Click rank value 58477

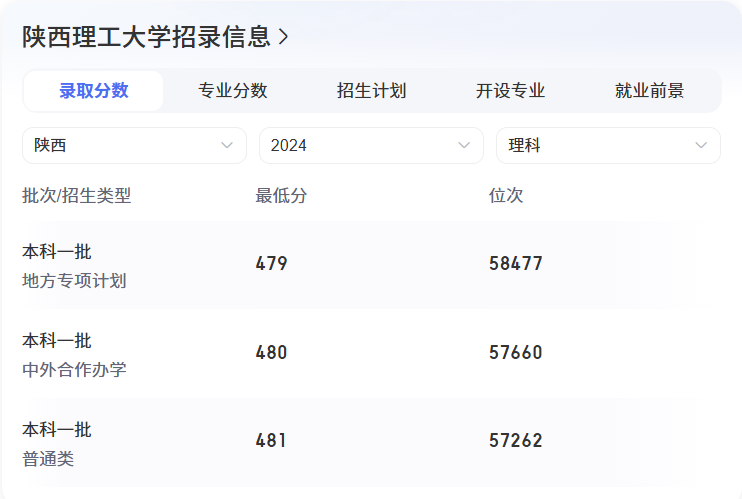coord(516,264)
